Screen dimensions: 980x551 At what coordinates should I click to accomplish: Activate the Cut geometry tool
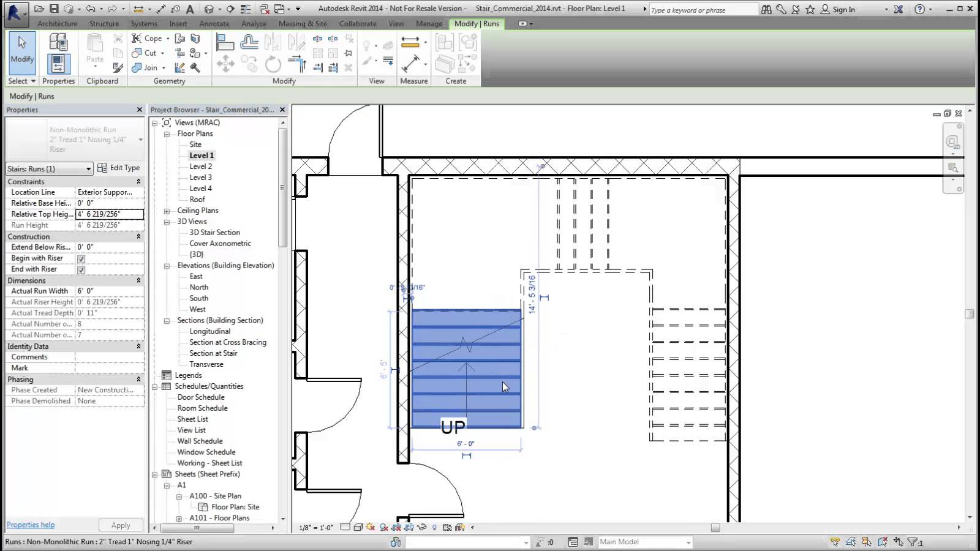[148, 53]
